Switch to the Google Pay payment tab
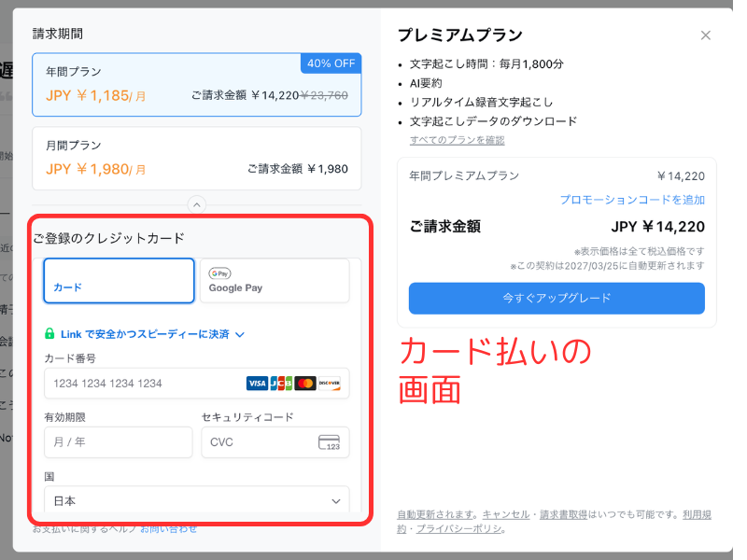 click(275, 281)
